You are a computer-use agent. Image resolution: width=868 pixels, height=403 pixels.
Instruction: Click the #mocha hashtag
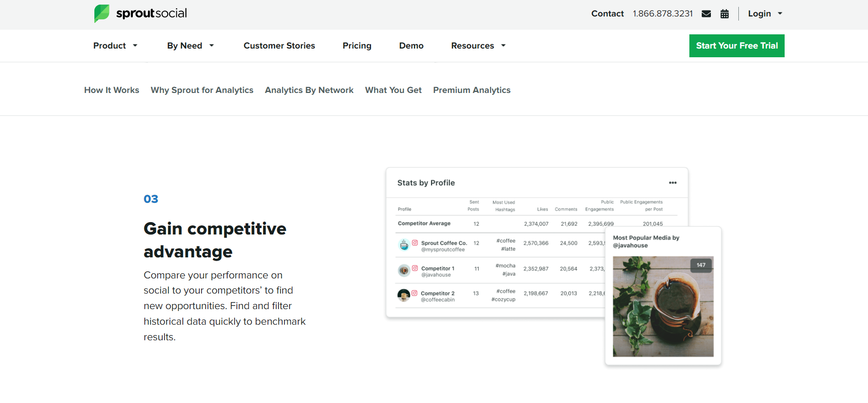click(506, 266)
